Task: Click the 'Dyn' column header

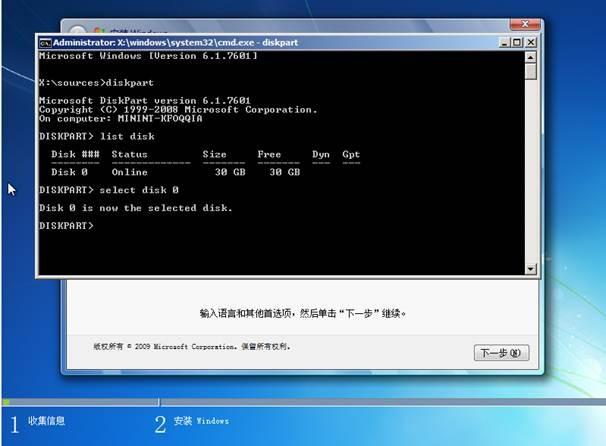Action: [321, 155]
